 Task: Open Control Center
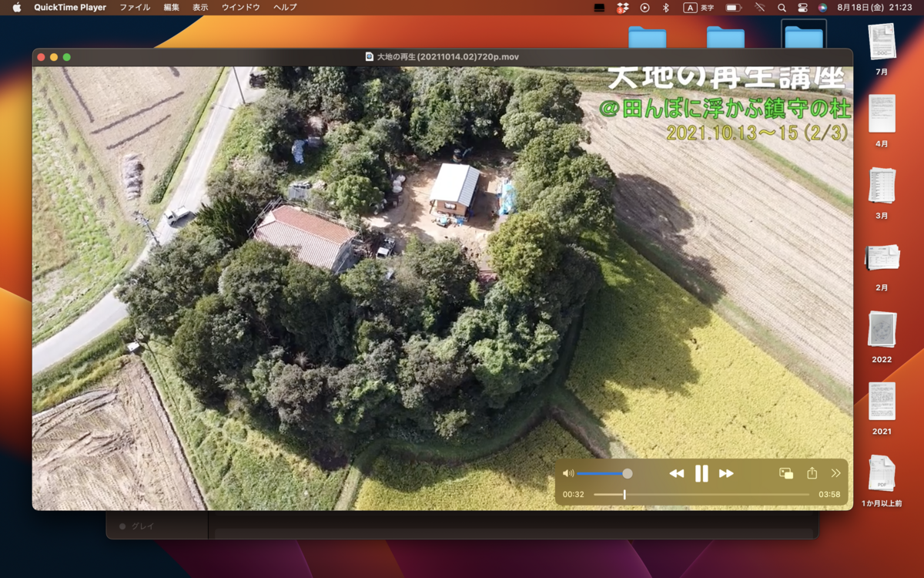pyautogui.click(x=802, y=7)
